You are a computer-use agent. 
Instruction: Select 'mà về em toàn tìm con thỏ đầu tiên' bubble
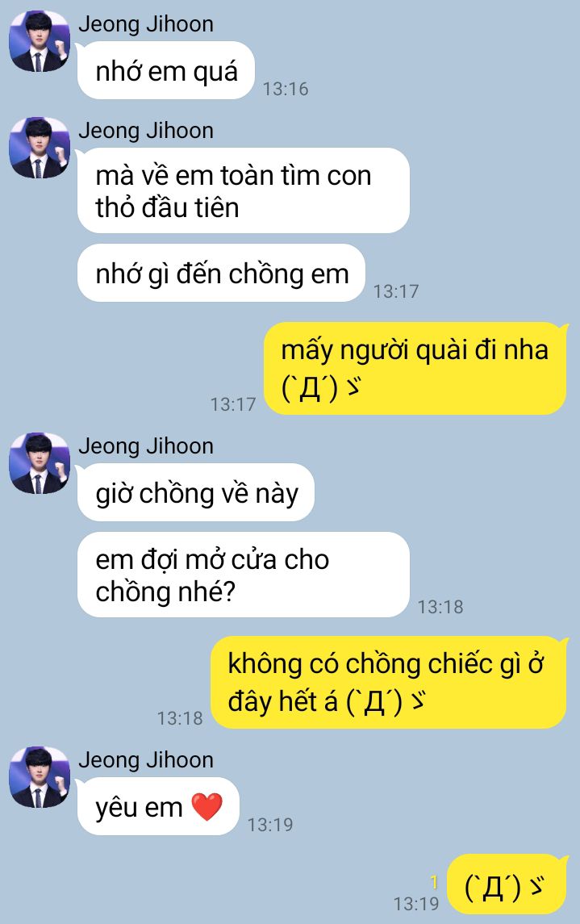point(243,190)
